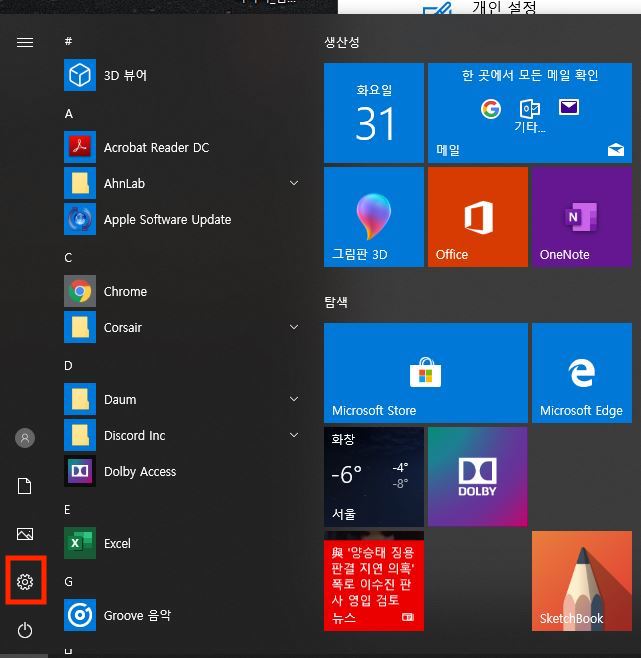Screen dimensions: 641x658
Task: Open the 그림판 3D tile
Action: click(x=374, y=217)
